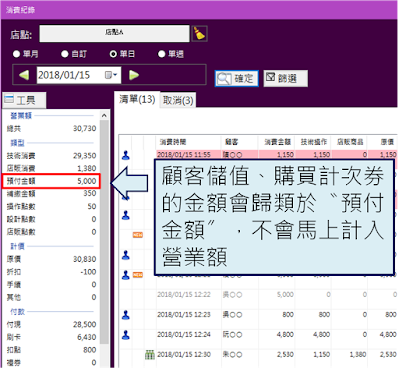
Task: Click product bottles icon in 12:30 row
Action: [x=150, y=355]
